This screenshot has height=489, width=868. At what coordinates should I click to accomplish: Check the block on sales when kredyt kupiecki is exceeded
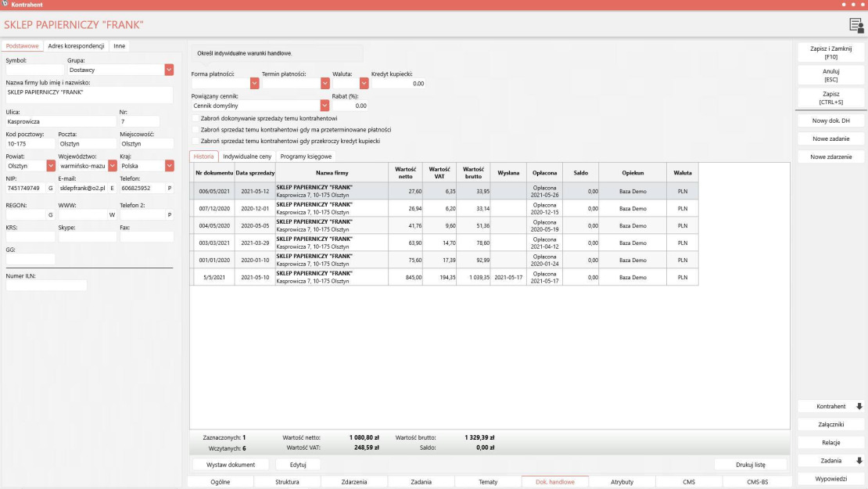(195, 141)
